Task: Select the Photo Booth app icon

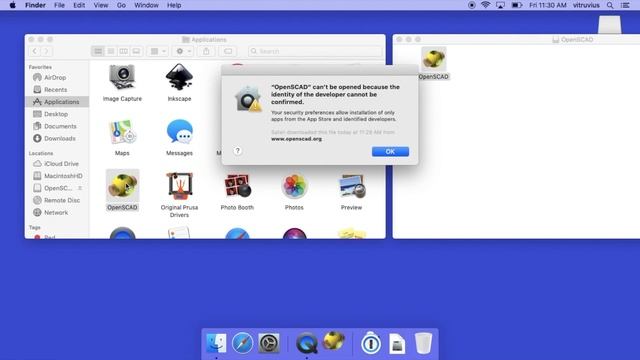Action: click(x=237, y=186)
